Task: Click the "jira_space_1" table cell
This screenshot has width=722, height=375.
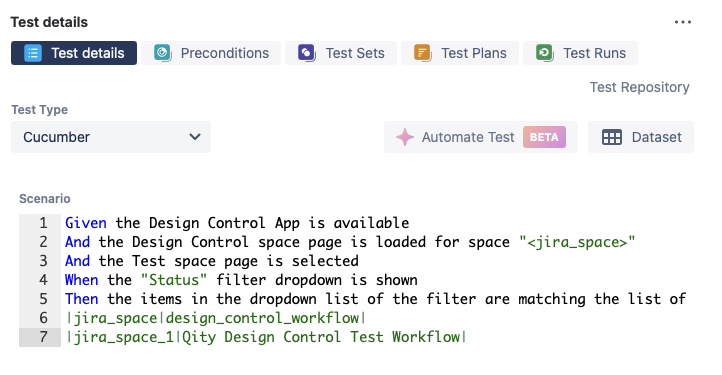Action: 123,337
